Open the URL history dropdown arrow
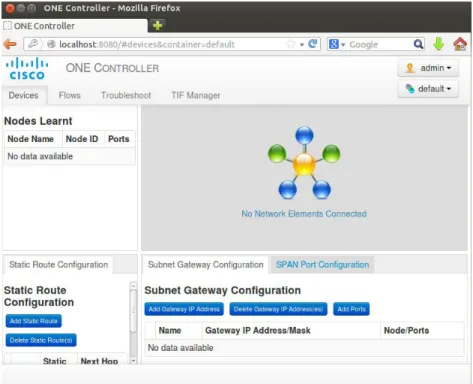Viewport: 473px width, 384px height. pos(302,44)
